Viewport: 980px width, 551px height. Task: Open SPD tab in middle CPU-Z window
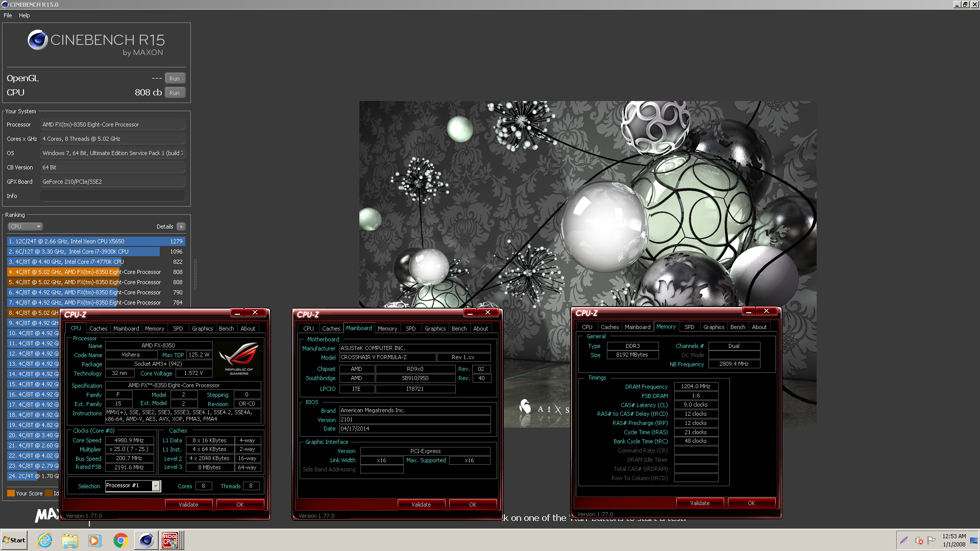(411, 329)
